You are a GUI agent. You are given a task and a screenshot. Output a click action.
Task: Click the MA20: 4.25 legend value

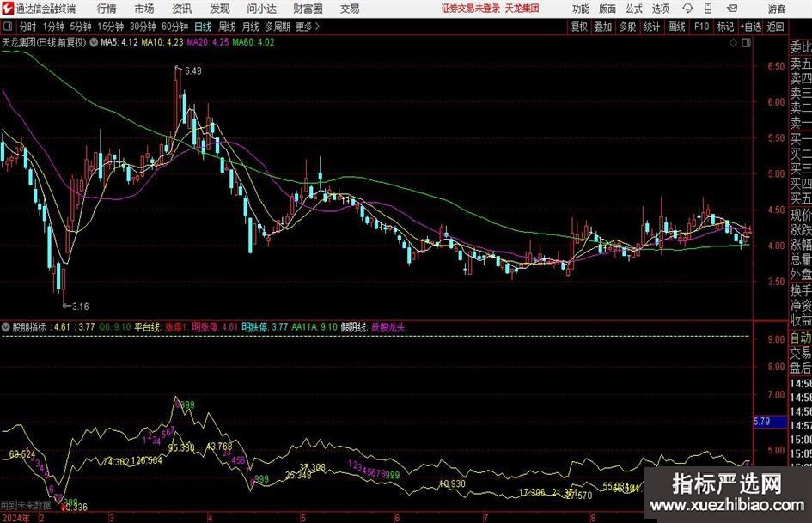coord(208,42)
